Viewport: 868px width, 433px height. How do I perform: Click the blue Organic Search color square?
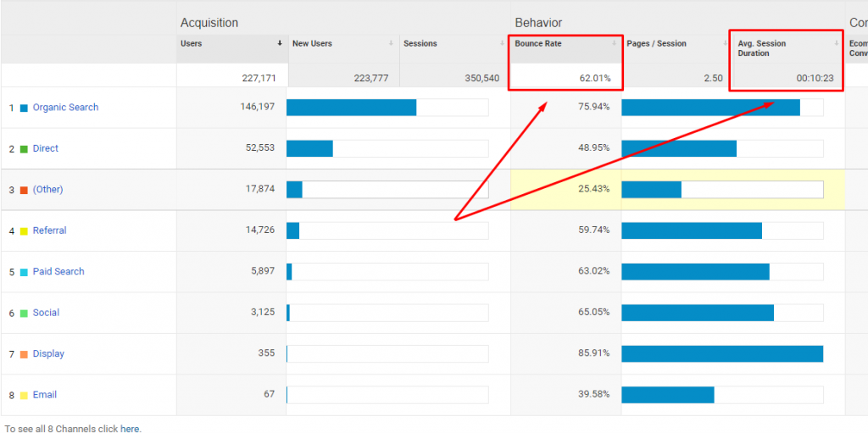[x=24, y=108]
